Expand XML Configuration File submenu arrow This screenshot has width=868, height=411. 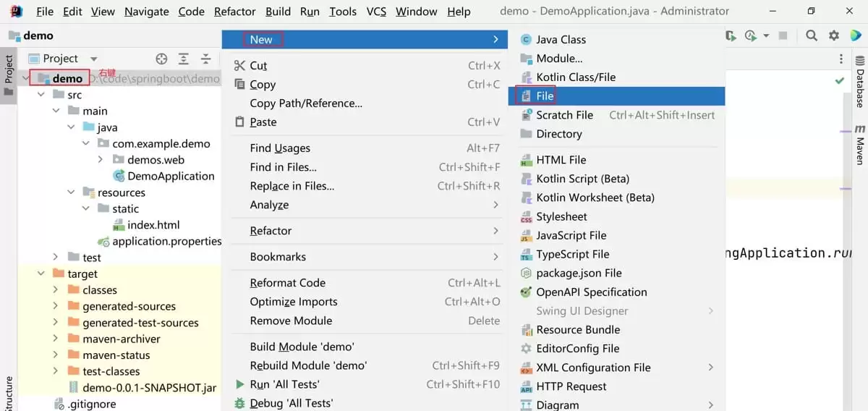point(711,368)
